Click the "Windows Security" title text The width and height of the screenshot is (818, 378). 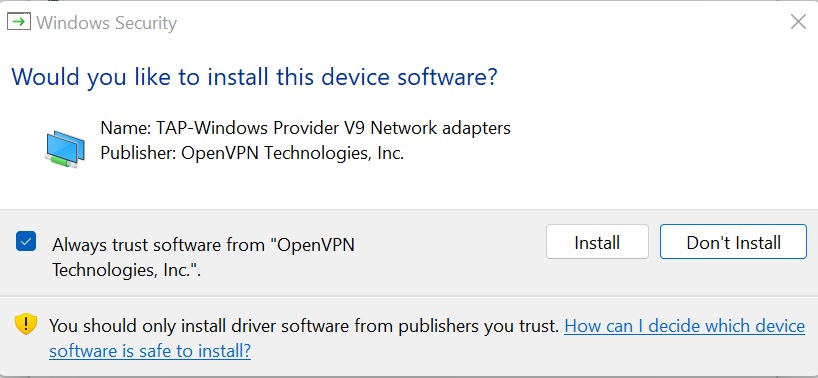click(x=106, y=23)
